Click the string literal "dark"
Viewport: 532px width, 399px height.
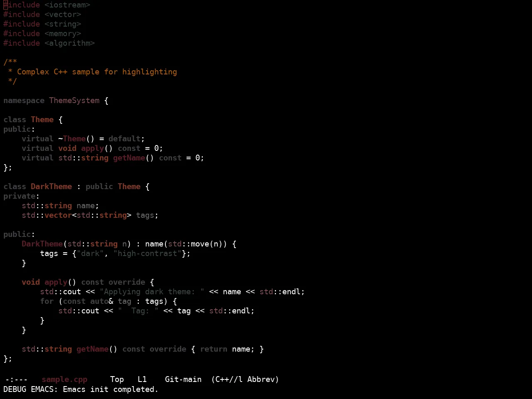tap(90, 254)
